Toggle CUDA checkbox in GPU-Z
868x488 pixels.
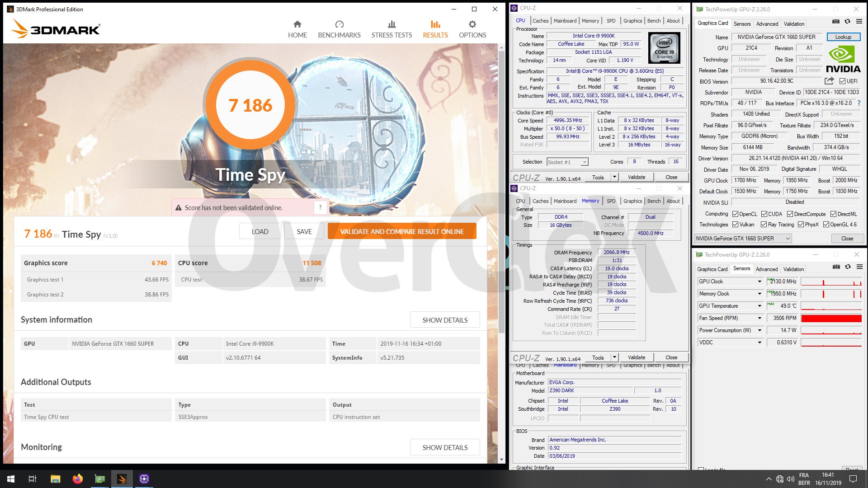pos(764,214)
